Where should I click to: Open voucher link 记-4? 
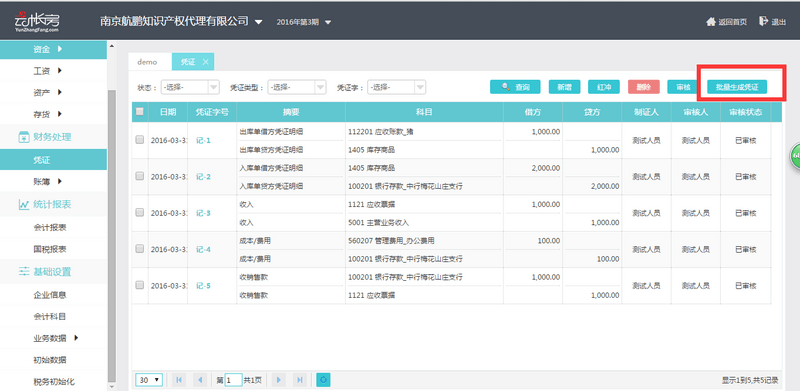[x=203, y=250]
